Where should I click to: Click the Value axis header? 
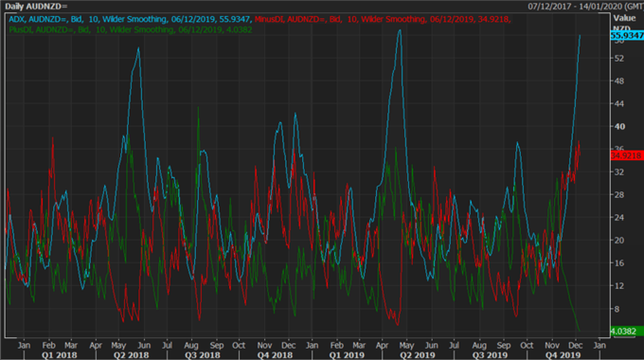pos(624,18)
